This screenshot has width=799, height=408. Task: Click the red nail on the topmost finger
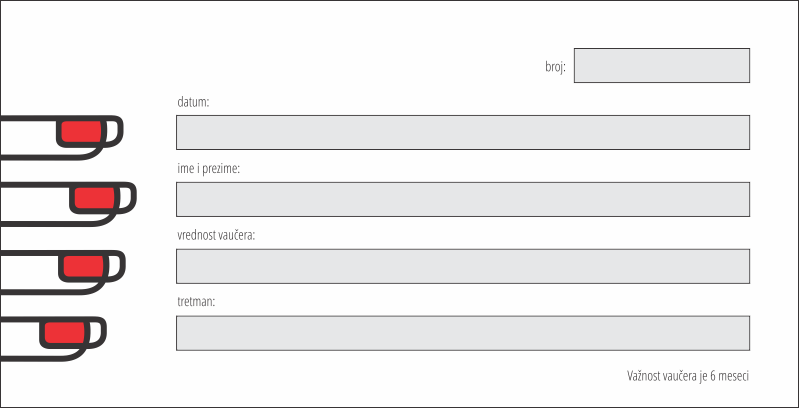pyautogui.click(x=81, y=132)
